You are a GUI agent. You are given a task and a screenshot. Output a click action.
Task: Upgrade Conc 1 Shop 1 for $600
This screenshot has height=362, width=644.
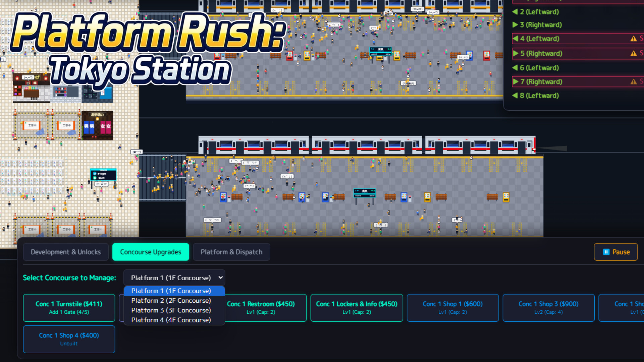[453, 308]
